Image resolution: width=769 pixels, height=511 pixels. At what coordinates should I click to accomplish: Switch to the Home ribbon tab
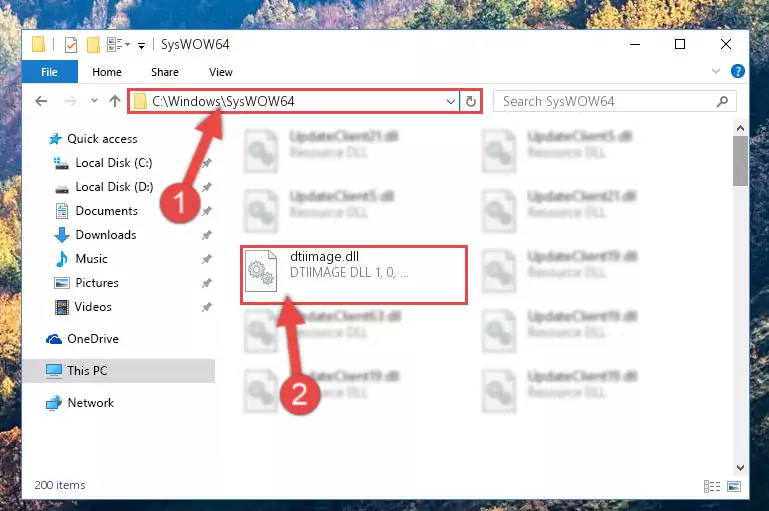107,72
